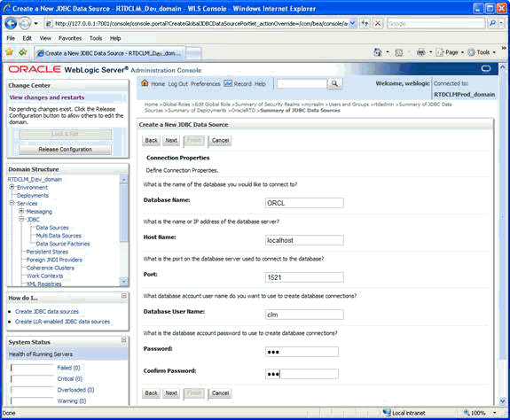The image size is (510, 420).
Task: Open the File menu
Action: click(x=11, y=38)
